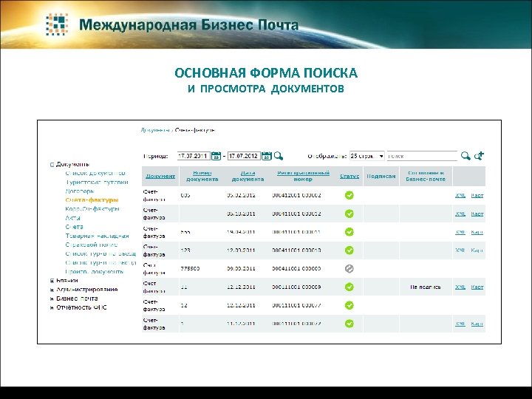Click green status icon in the 05.10.2011 row
532x399 pixels.
point(349,214)
